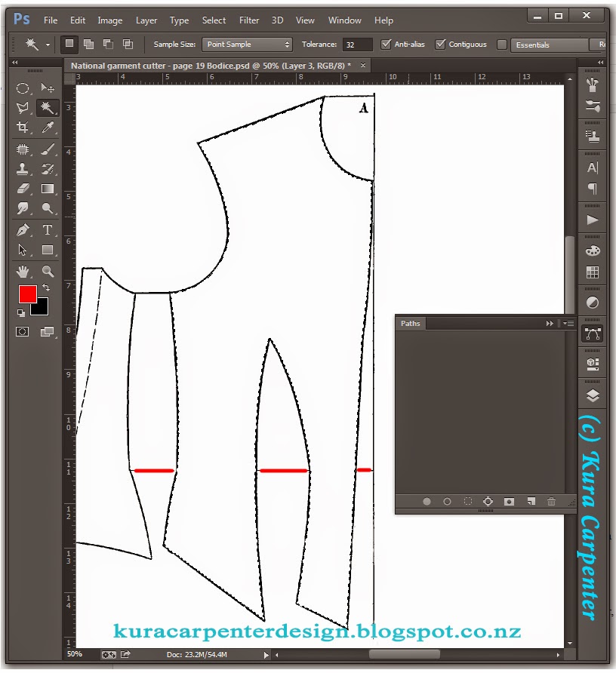Open the Filter menu
The image size is (616, 673).
(249, 20)
